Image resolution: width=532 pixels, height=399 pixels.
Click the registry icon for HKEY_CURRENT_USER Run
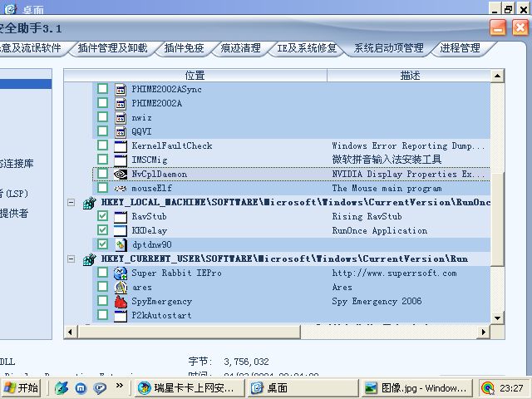pos(90,259)
